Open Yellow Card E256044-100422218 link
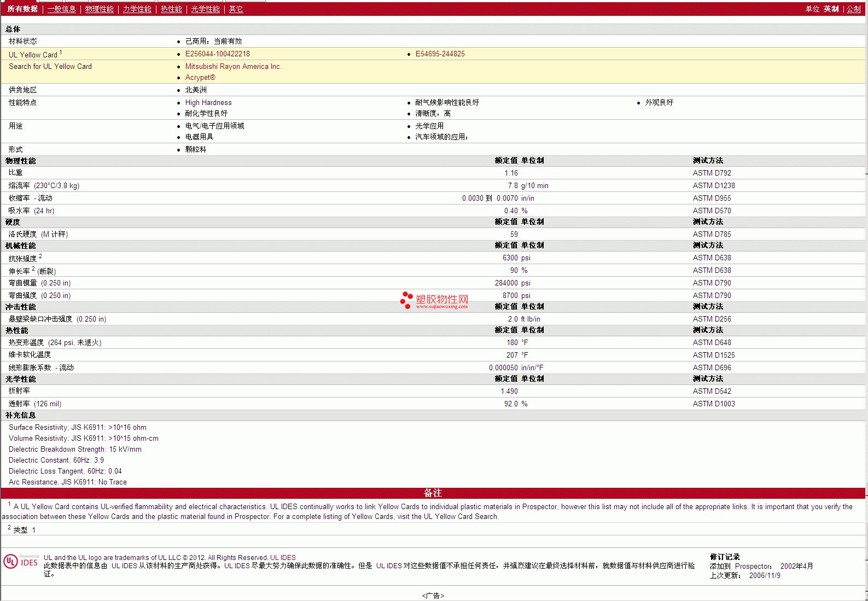868x601 pixels. coord(218,54)
